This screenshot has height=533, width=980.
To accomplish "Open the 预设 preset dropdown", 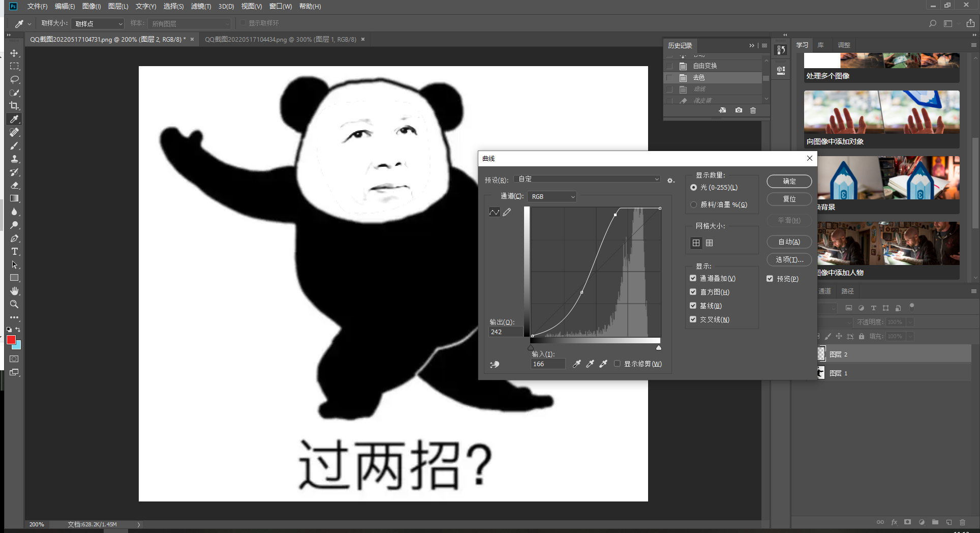I will pyautogui.click(x=587, y=179).
